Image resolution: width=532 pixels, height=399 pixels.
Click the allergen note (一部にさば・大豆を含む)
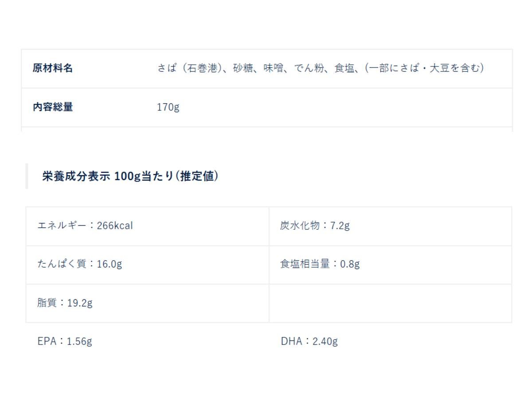pyautogui.click(x=421, y=68)
